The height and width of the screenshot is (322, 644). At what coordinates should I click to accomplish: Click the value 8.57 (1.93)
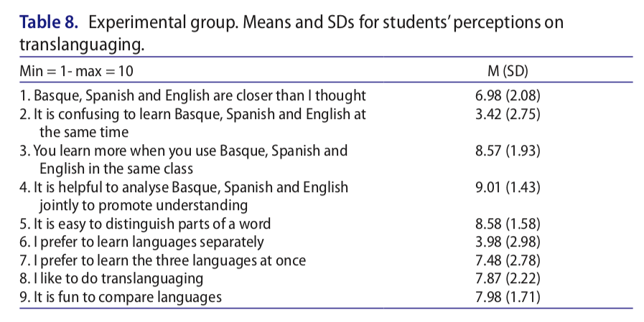[507, 151]
